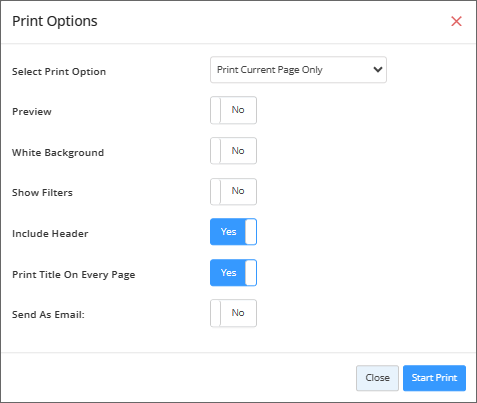Click the Print Options dialog title
This screenshot has height=403, width=477.
click(55, 21)
